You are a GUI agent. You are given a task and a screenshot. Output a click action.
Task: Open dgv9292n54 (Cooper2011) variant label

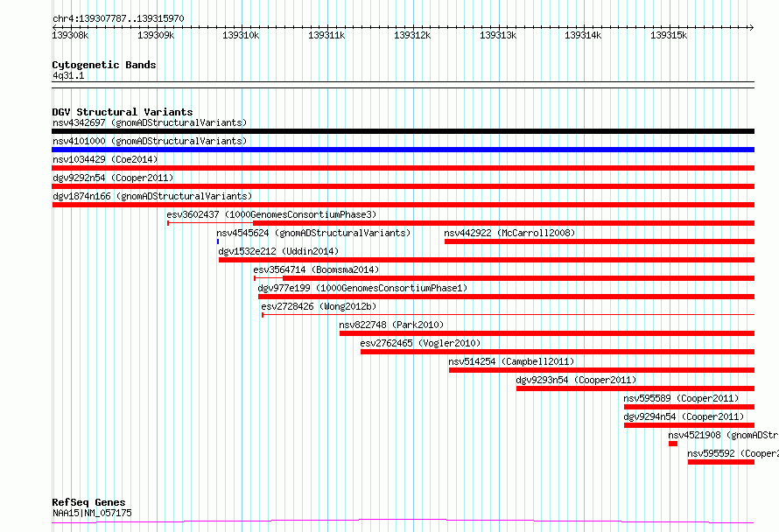[x=113, y=178]
